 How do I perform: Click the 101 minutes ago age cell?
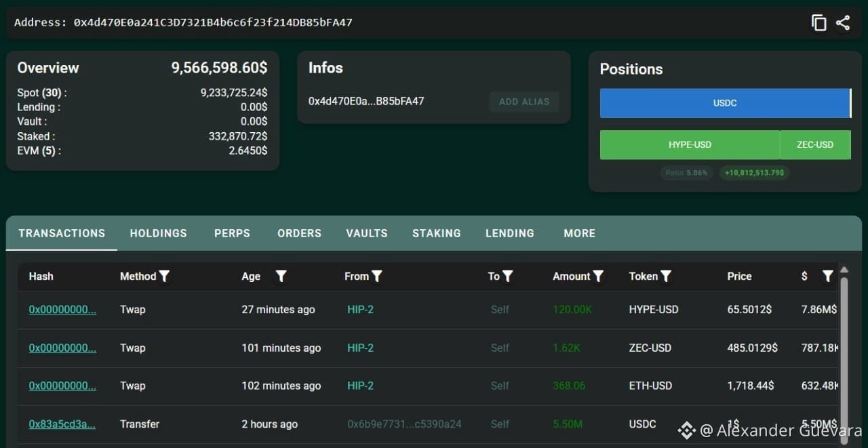[x=281, y=348]
